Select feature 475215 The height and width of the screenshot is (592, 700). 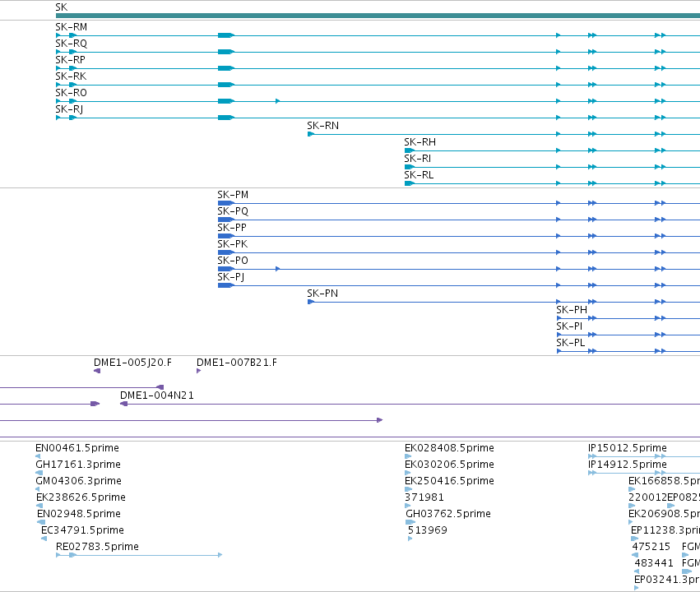(x=651, y=548)
